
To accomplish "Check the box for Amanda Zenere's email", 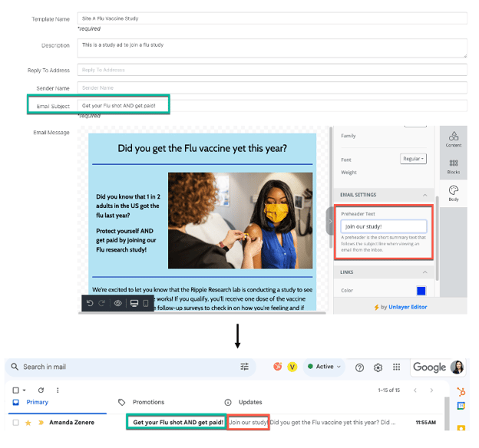I will tap(16, 423).
